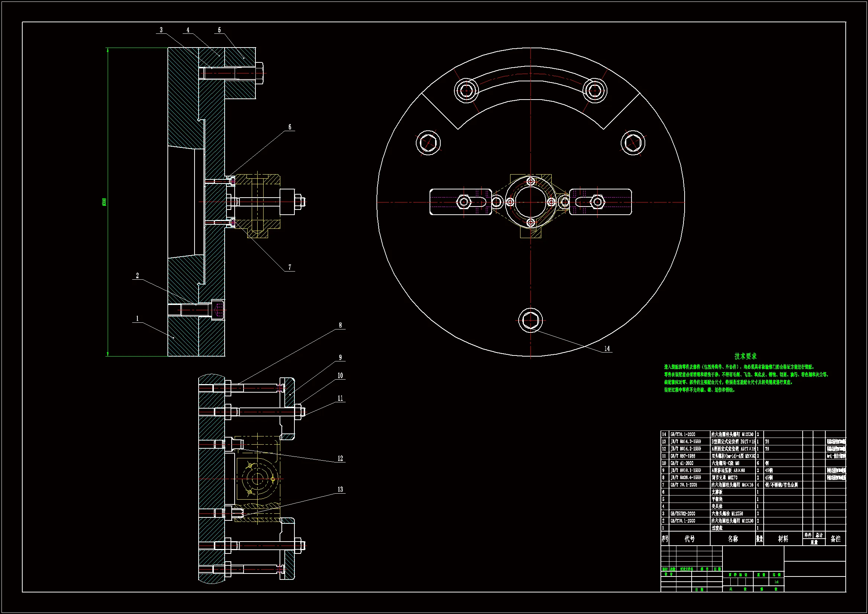Click part callout number 7 label
Viewport: 868px width, 614px height.
[290, 267]
